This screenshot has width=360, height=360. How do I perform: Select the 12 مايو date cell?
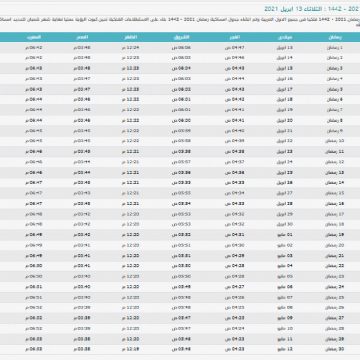tap(285, 349)
